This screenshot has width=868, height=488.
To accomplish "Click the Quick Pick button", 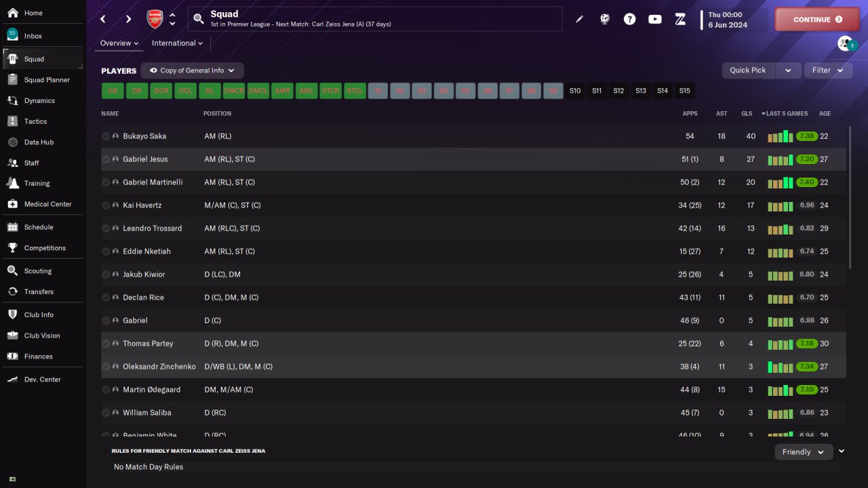I will click(748, 70).
